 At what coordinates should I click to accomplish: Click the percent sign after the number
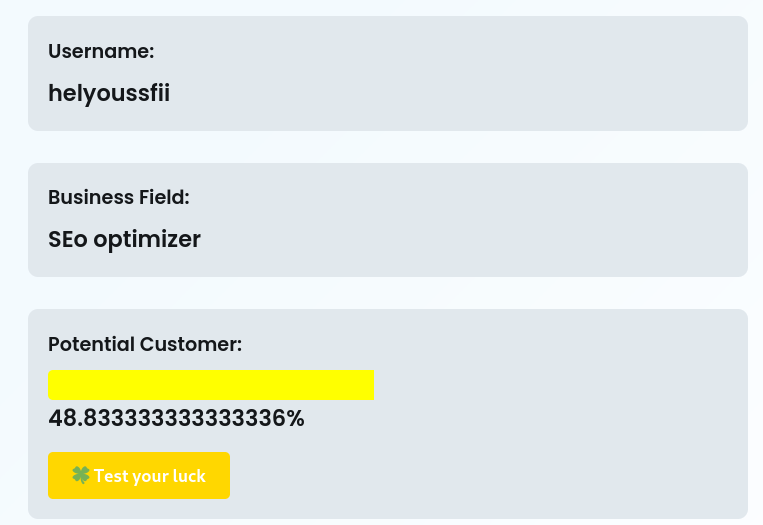295,418
